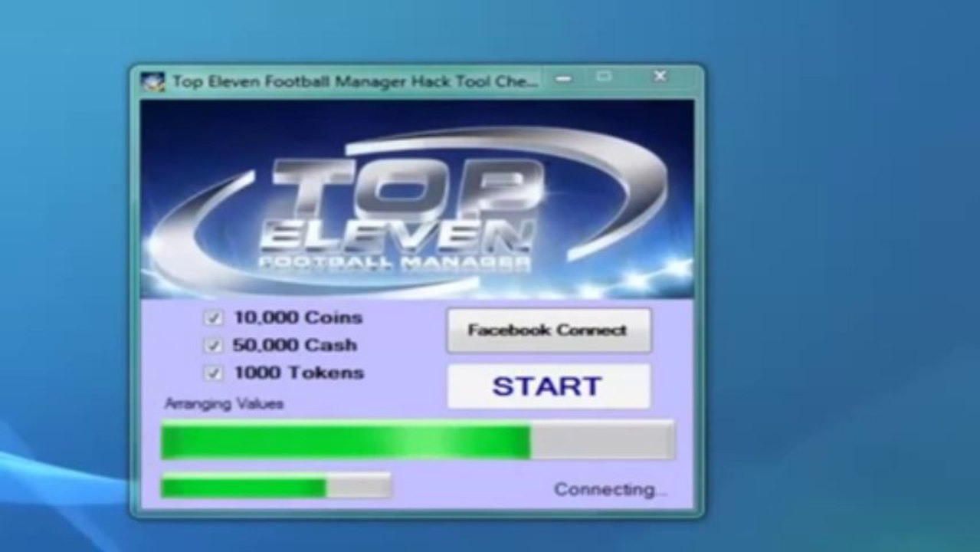
Task: Click the large green progress bar
Action: 418,440
